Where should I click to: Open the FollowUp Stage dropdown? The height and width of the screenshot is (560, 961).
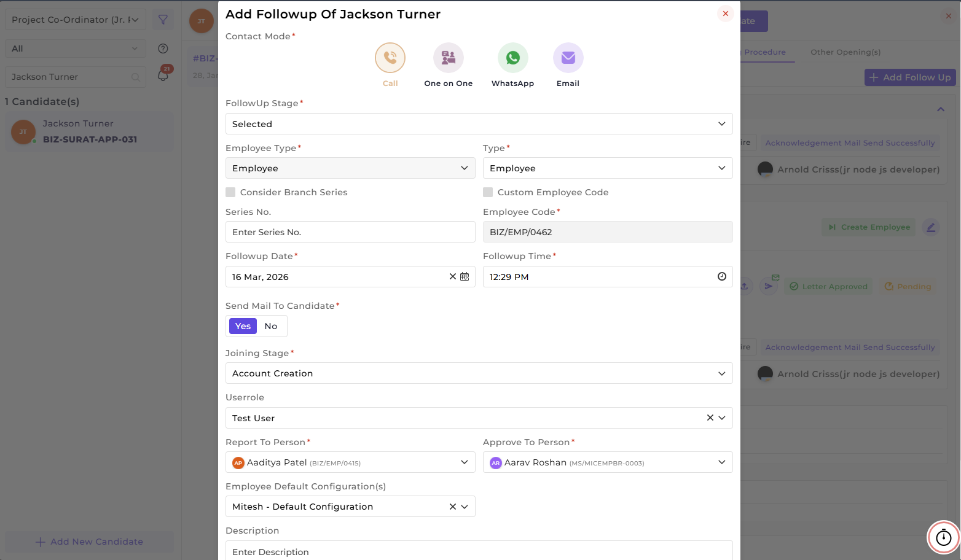pyautogui.click(x=479, y=124)
